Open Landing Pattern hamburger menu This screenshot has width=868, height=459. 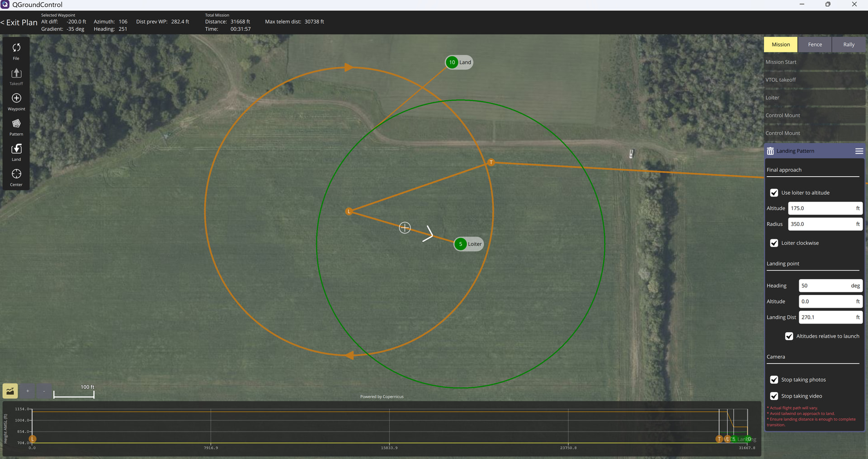click(x=859, y=151)
